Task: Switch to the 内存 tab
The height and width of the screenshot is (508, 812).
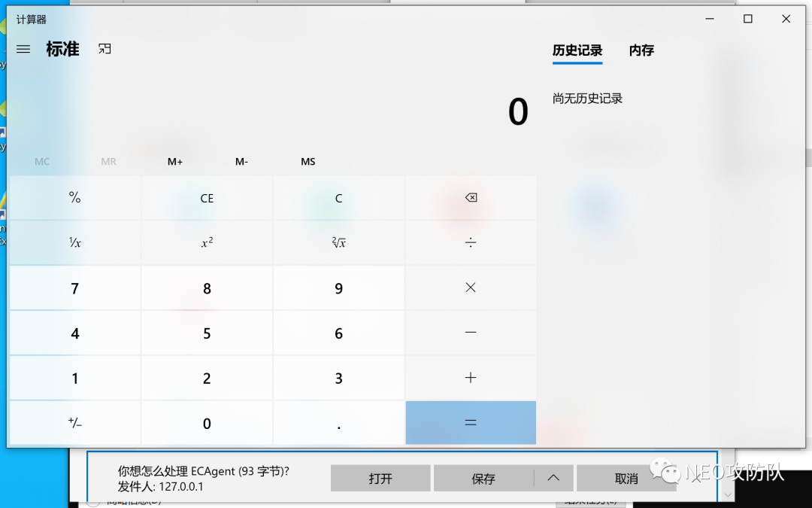Action: (x=641, y=50)
